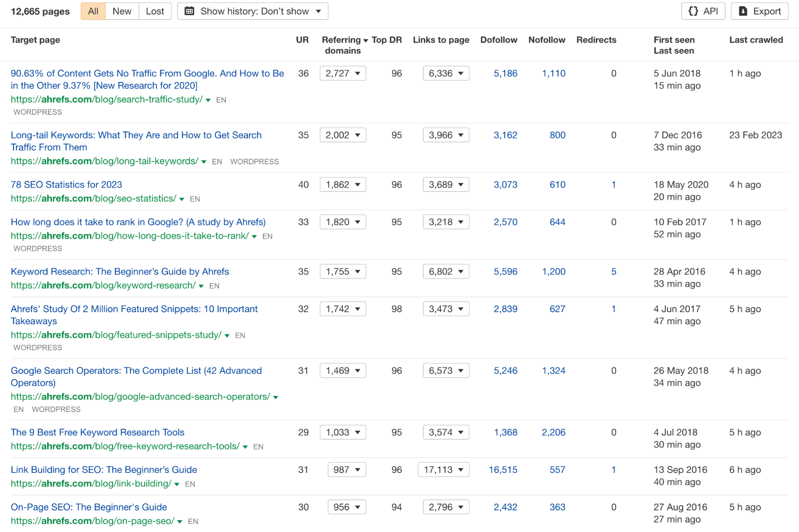This screenshot has height=532, width=799.
Task: Switch to the Lost tab
Action: (155, 11)
